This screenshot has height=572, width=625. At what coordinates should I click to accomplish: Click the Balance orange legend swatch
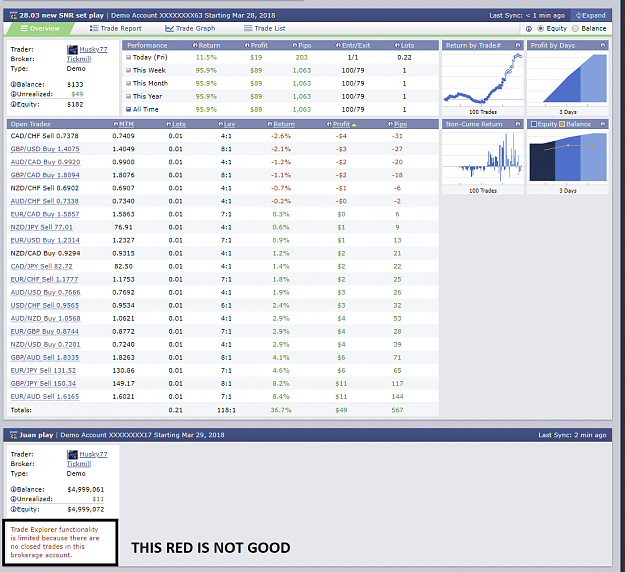point(562,124)
